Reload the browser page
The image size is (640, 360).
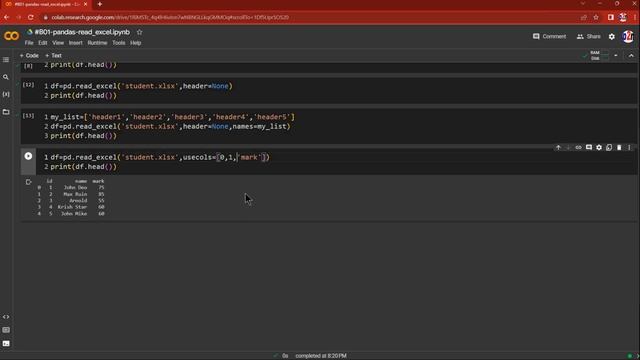click(31, 17)
